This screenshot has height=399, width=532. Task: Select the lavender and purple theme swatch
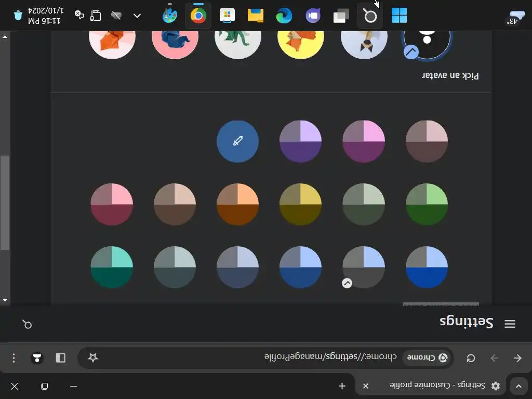pyautogui.click(x=301, y=141)
